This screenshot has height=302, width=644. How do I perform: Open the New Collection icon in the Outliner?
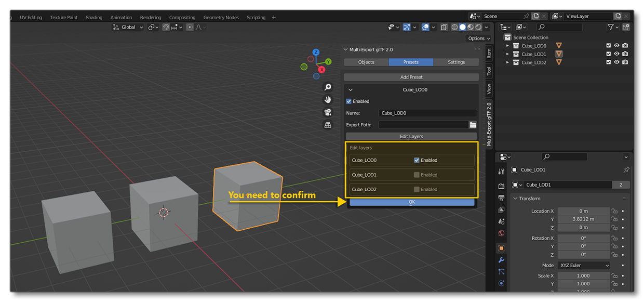626,27
